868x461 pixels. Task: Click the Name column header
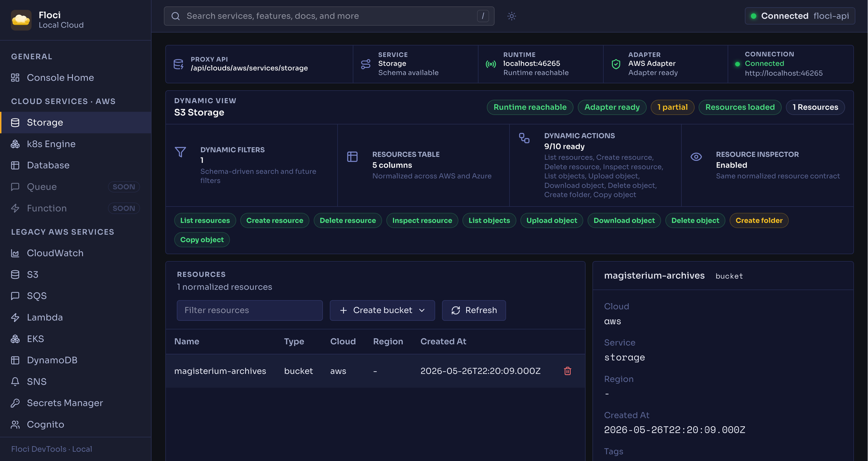click(187, 342)
